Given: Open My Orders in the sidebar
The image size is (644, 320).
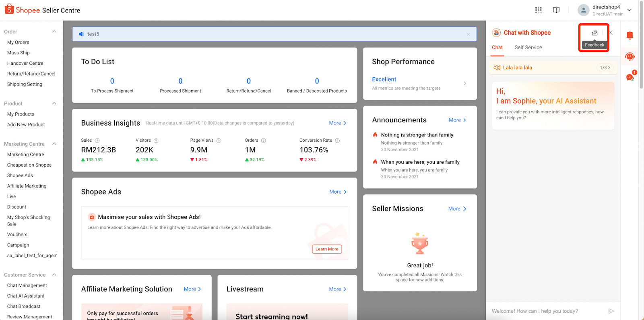Looking at the screenshot, I should coord(18,42).
